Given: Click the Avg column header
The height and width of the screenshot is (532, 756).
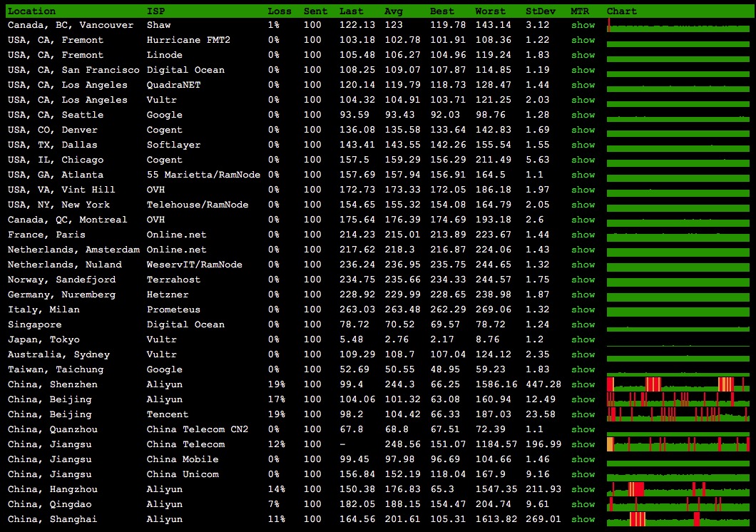Looking at the screenshot, I should click(394, 11).
